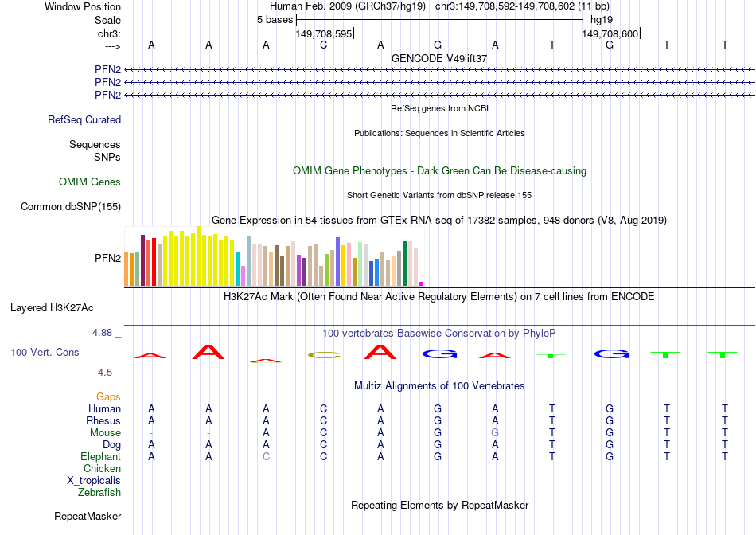Open Publications: Sequences in Scientific Articles title
756x535 pixels.
(439, 133)
